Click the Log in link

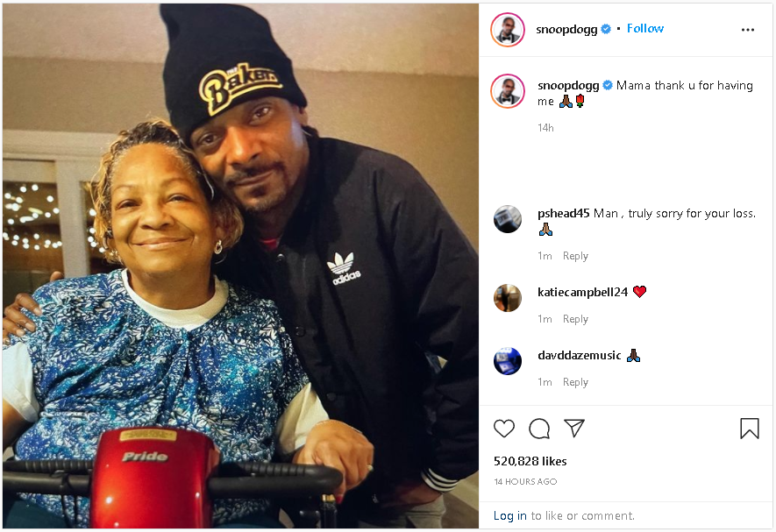coord(509,515)
